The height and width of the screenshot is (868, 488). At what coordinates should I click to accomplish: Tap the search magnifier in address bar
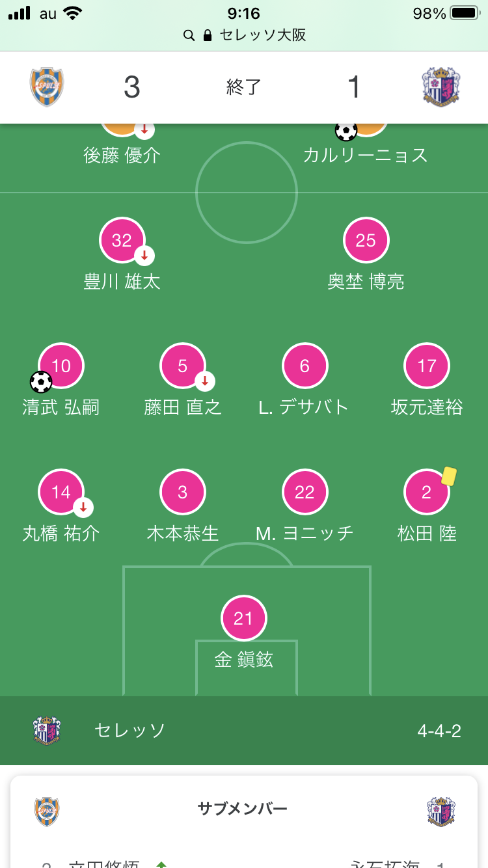(189, 35)
